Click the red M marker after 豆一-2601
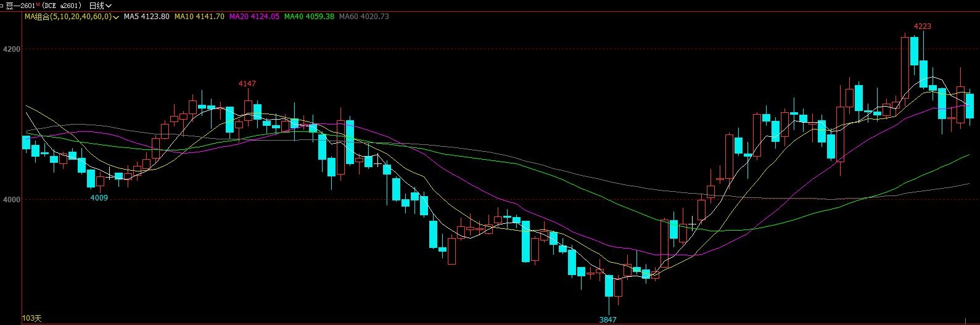 coord(38,4)
